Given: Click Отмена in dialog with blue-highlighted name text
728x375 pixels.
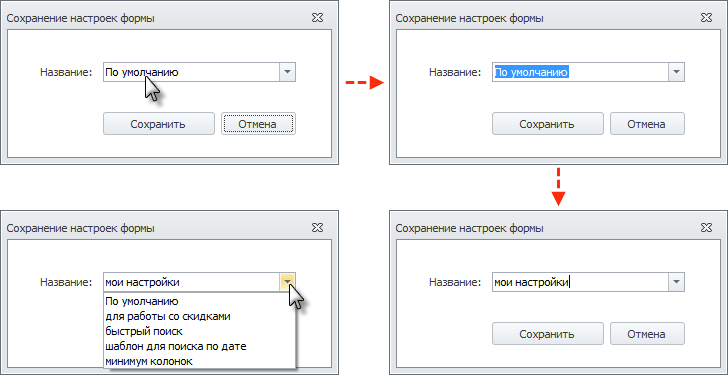Looking at the screenshot, I should click(x=647, y=124).
